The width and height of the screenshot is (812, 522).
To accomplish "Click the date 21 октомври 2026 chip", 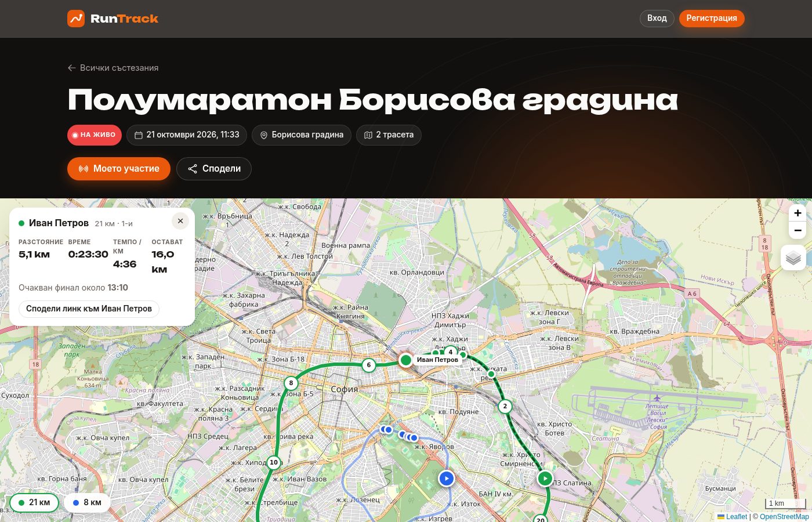I will point(187,135).
